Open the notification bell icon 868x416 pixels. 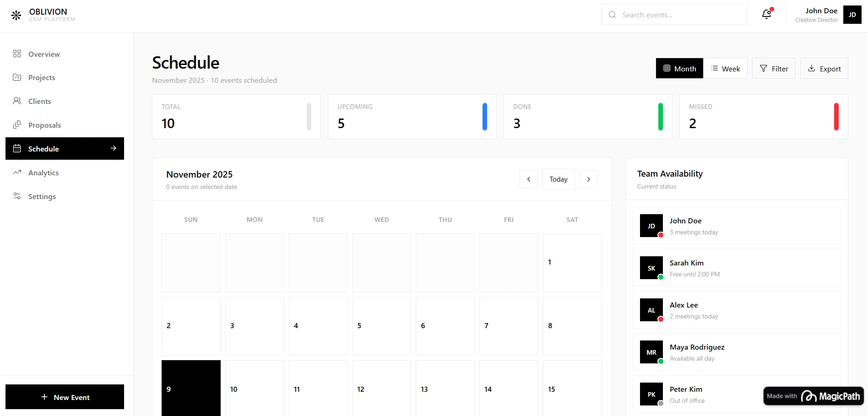[x=766, y=14]
